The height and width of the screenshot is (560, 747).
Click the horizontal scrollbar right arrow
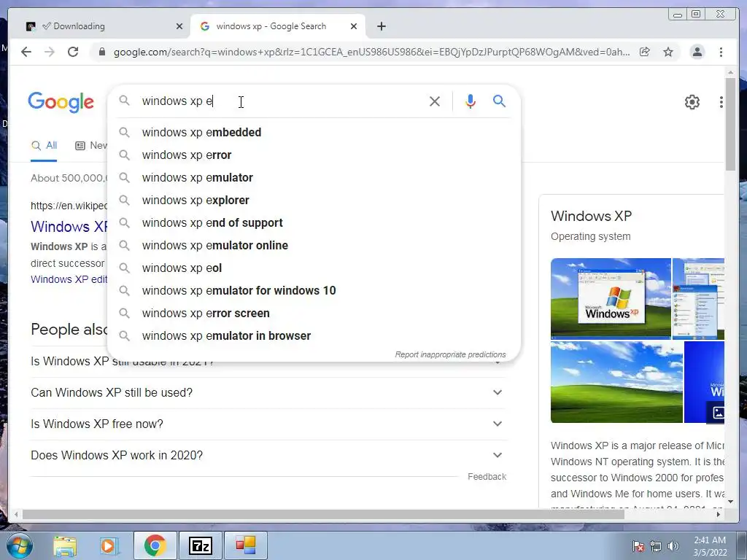[x=719, y=514]
